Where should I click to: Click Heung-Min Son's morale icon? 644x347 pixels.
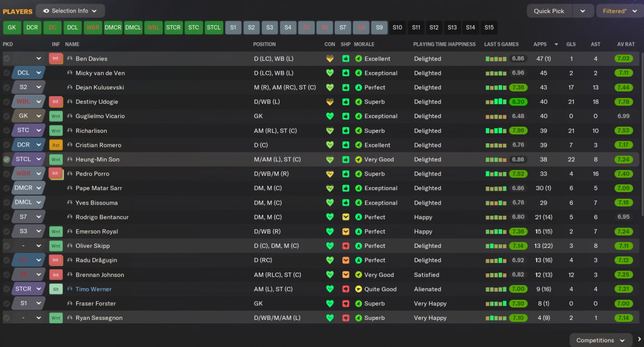(358, 159)
